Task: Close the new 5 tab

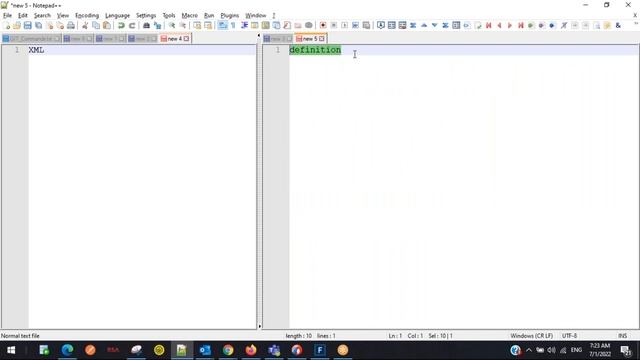Action: click(x=322, y=38)
